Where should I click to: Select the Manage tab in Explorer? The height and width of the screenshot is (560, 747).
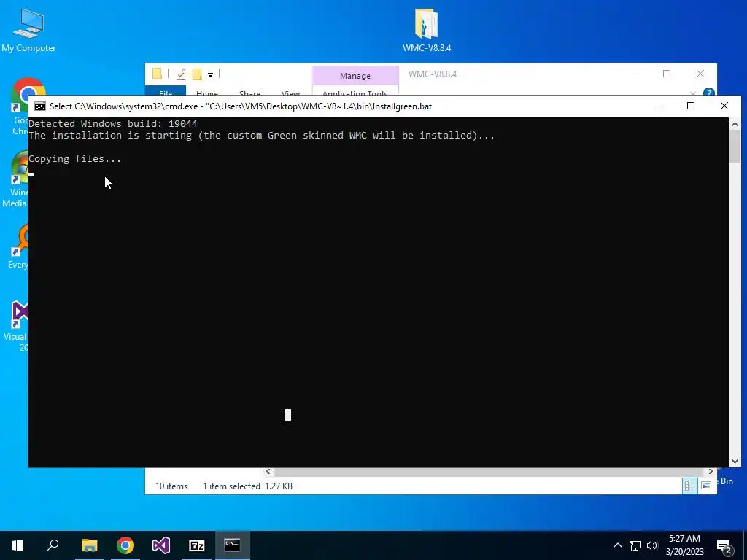(355, 76)
